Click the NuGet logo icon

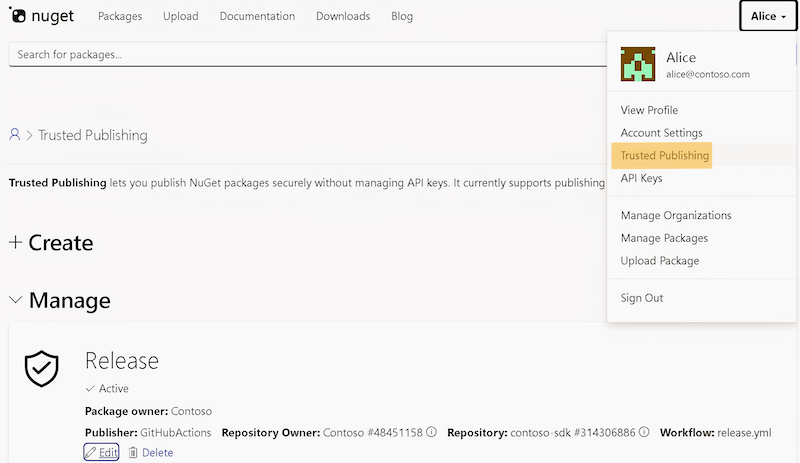coord(17,16)
